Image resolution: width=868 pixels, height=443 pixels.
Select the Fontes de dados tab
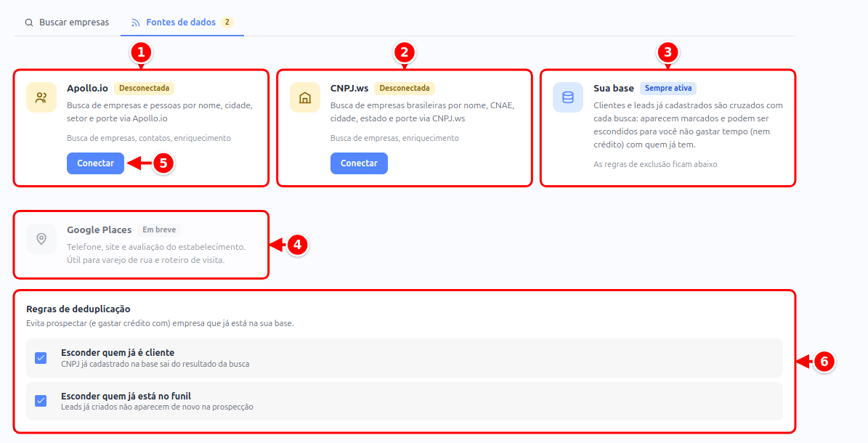[x=182, y=22]
